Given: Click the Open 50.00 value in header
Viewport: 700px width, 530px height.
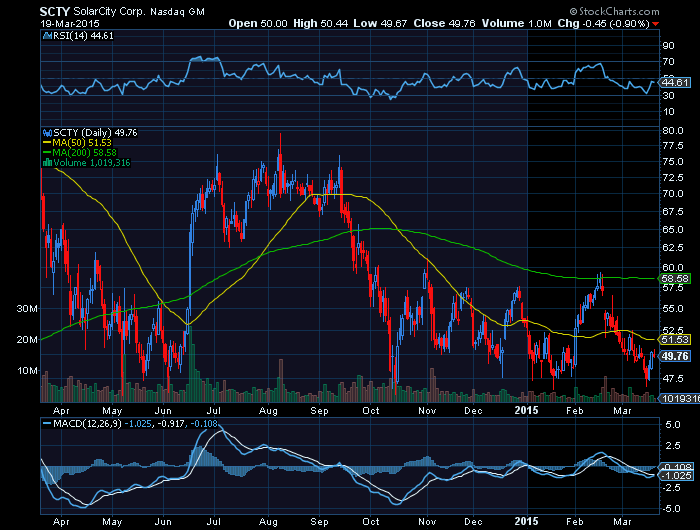Looking at the screenshot, I should click(x=258, y=23).
